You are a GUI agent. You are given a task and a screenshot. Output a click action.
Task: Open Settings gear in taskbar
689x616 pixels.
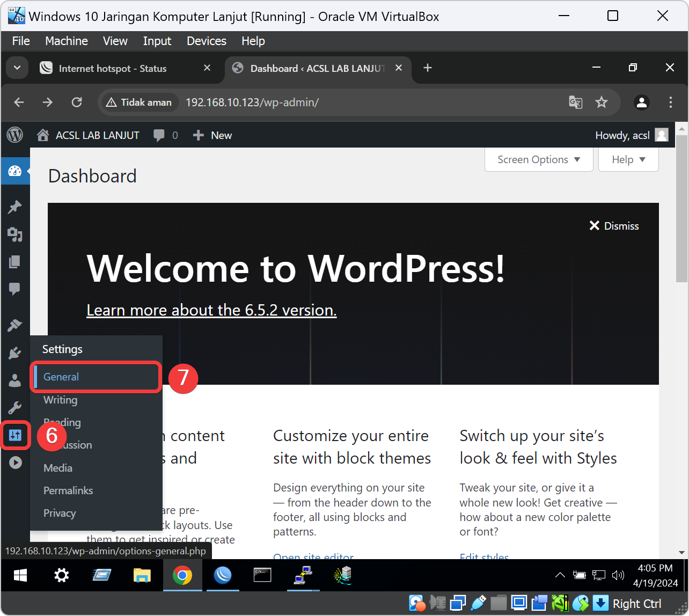(x=62, y=576)
